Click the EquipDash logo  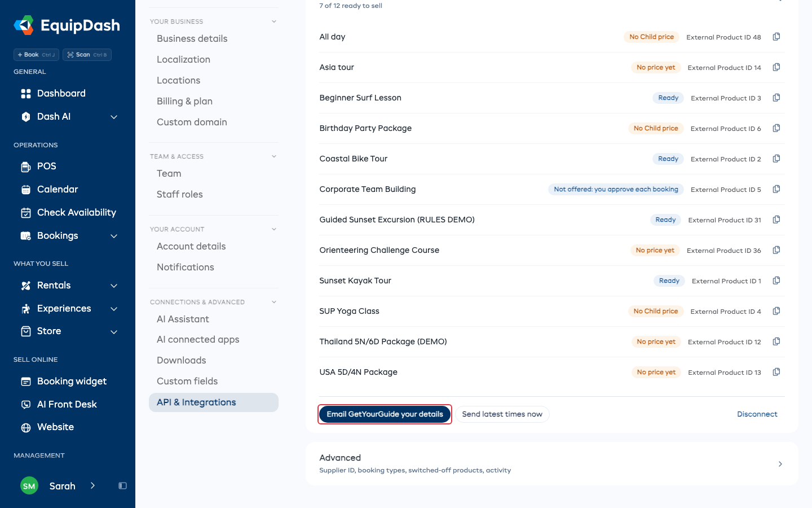67,25
